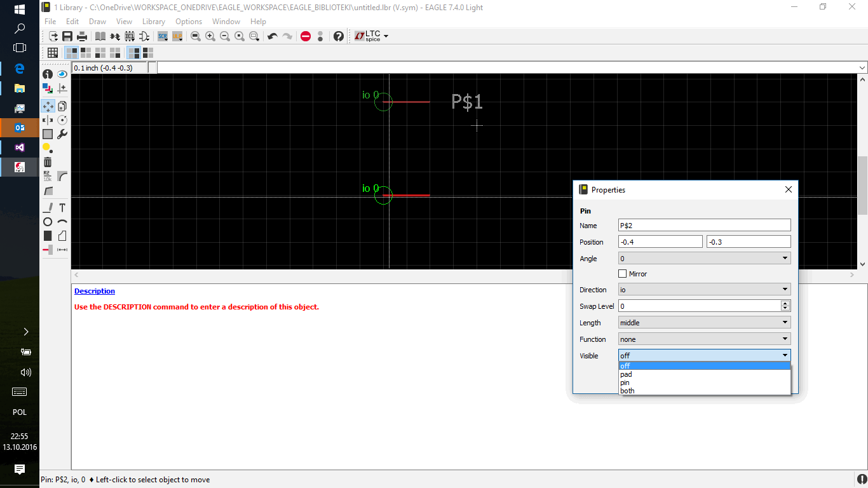Click the Name field containing P$2

(x=705, y=226)
